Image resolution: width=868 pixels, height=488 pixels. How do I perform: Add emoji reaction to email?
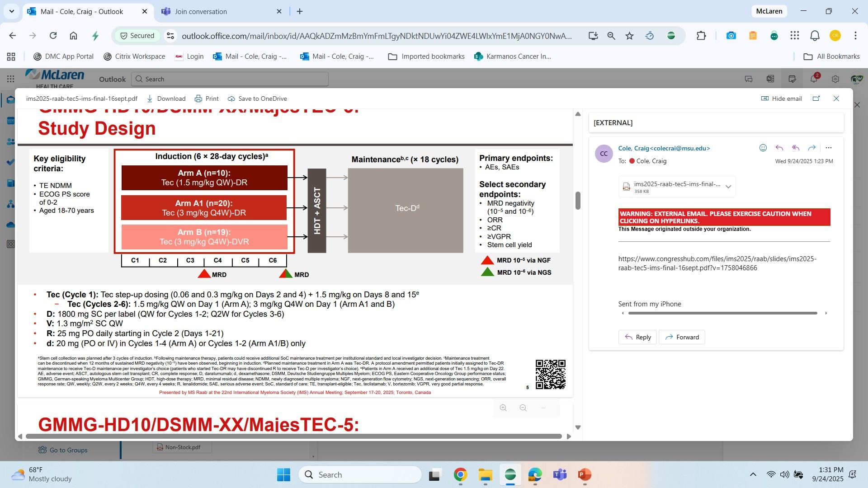click(763, 148)
